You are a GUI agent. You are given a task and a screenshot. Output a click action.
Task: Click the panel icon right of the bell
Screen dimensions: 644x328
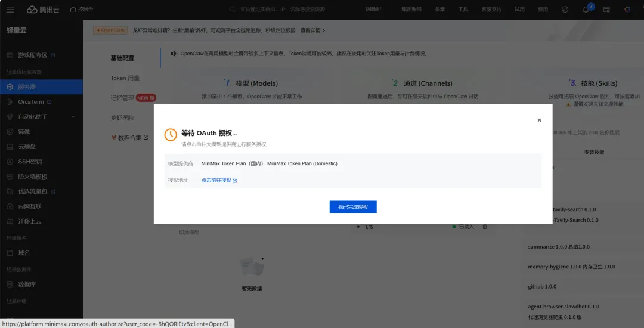coord(606,10)
